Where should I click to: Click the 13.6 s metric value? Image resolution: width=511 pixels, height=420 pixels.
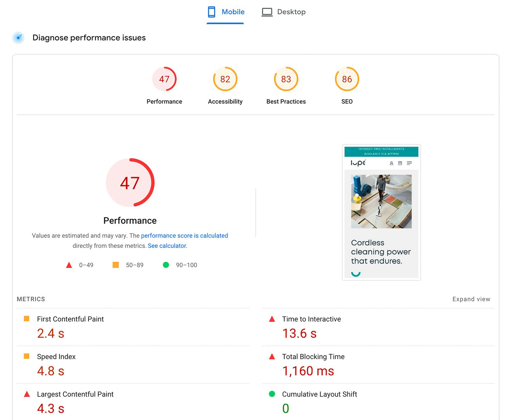299,333
